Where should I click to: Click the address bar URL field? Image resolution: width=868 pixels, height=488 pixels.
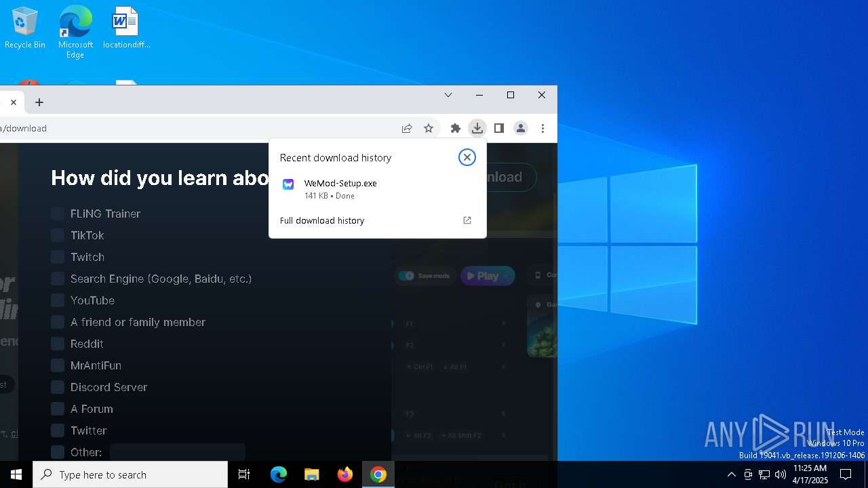tap(197, 128)
